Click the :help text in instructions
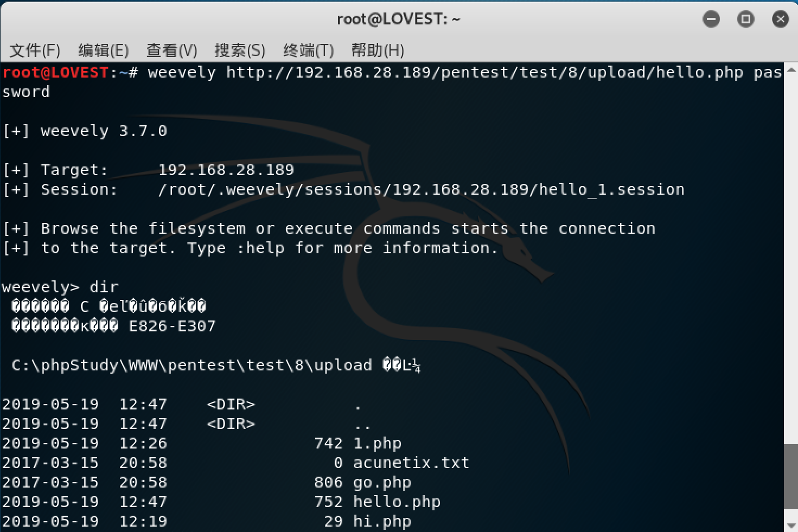 pyautogui.click(x=260, y=248)
